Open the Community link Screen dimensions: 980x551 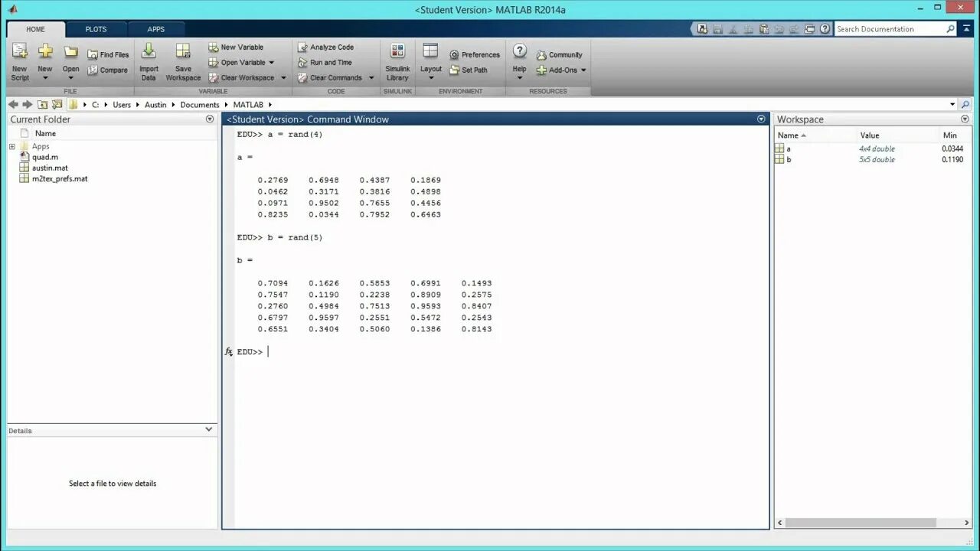pyautogui.click(x=560, y=55)
